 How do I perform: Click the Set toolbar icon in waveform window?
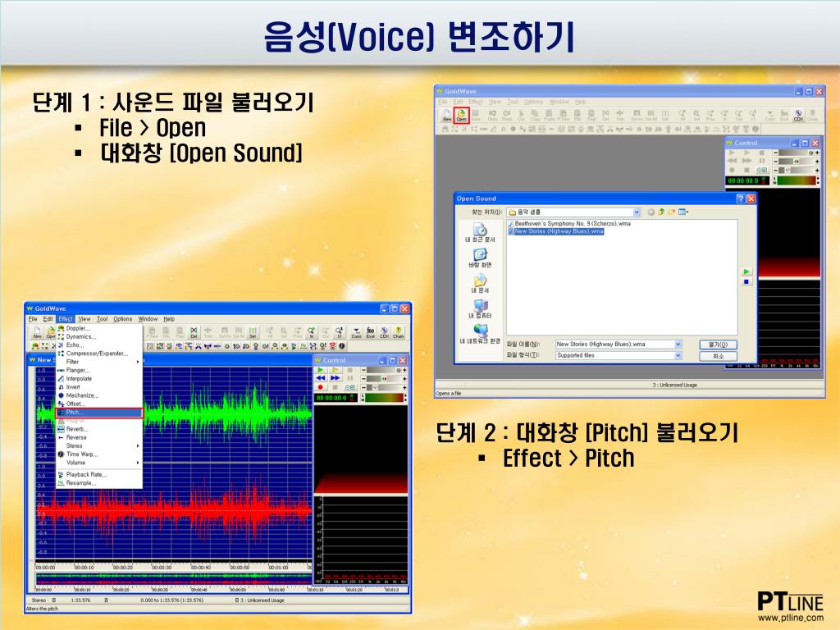[x=253, y=333]
